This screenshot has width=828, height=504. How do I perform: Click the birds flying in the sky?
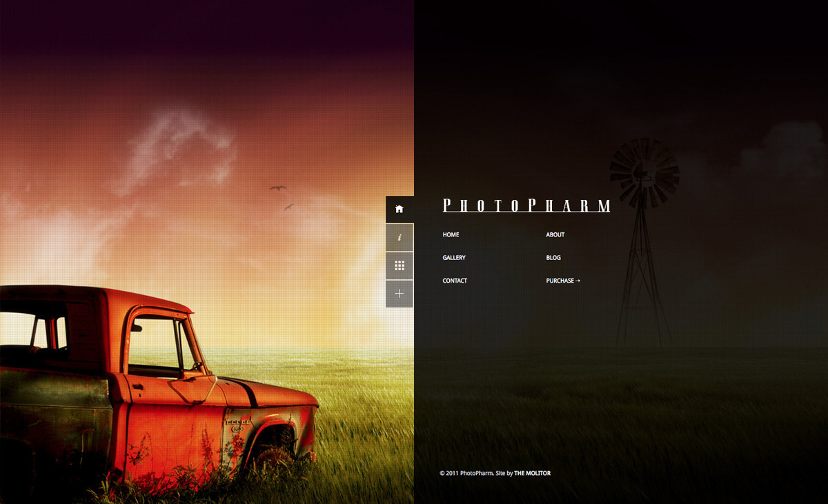click(x=278, y=188)
